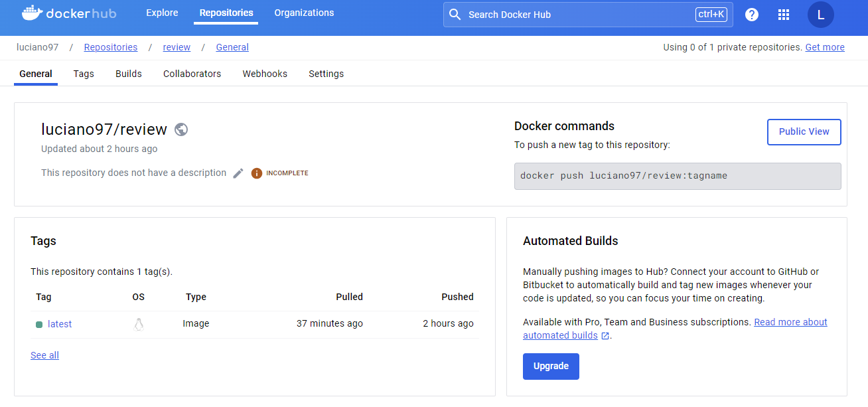This screenshot has height=407, width=868.
Task: Click 'This repository does not have a description' text
Action: click(x=134, y=173)
